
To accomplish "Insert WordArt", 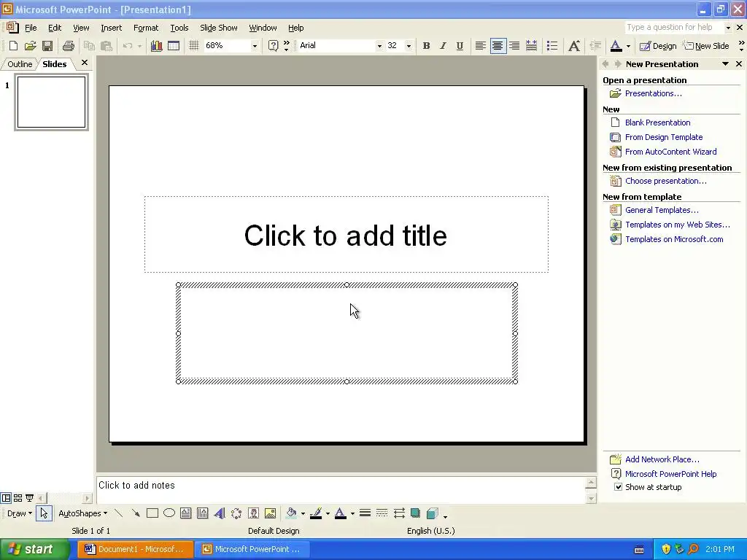I will 220,513.
